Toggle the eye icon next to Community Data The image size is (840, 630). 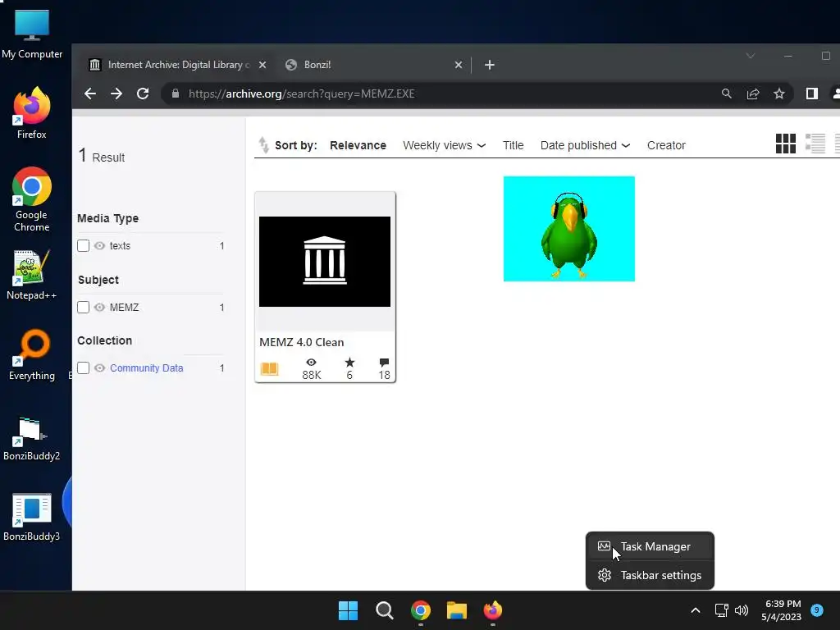(99, 368)
